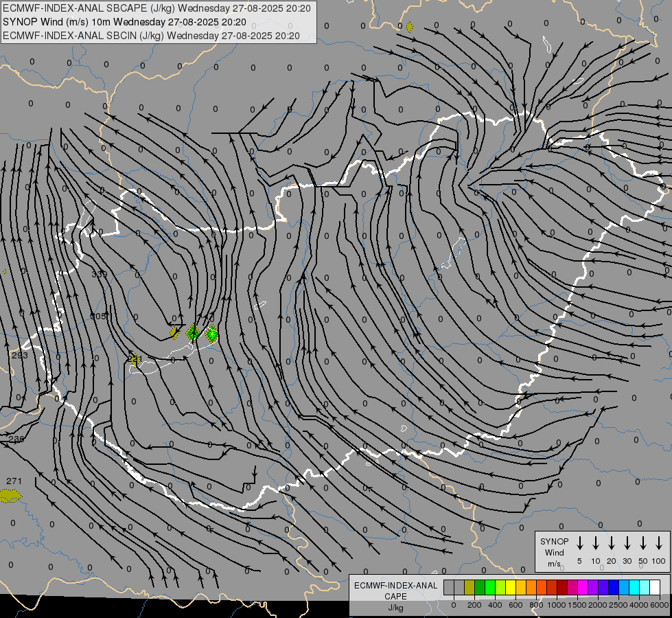Click the 6000 label in CAPE legend
The width and height of the screenshot is (672, 618).
660,605
